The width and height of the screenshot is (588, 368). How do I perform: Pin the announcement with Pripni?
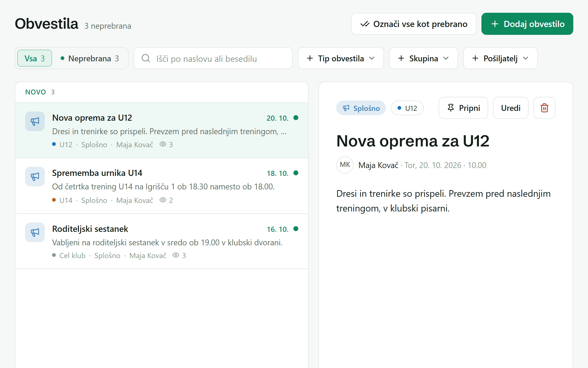click(463, 108)
